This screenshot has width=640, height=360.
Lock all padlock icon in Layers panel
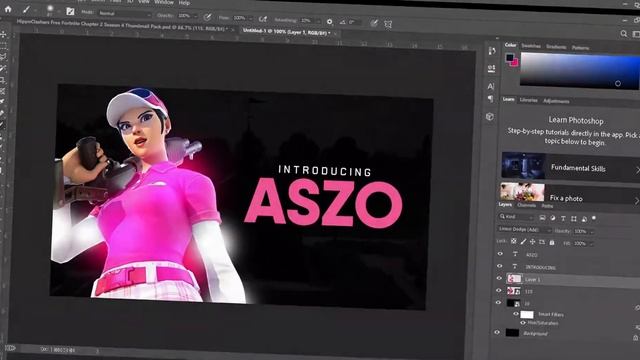point(552,243)
